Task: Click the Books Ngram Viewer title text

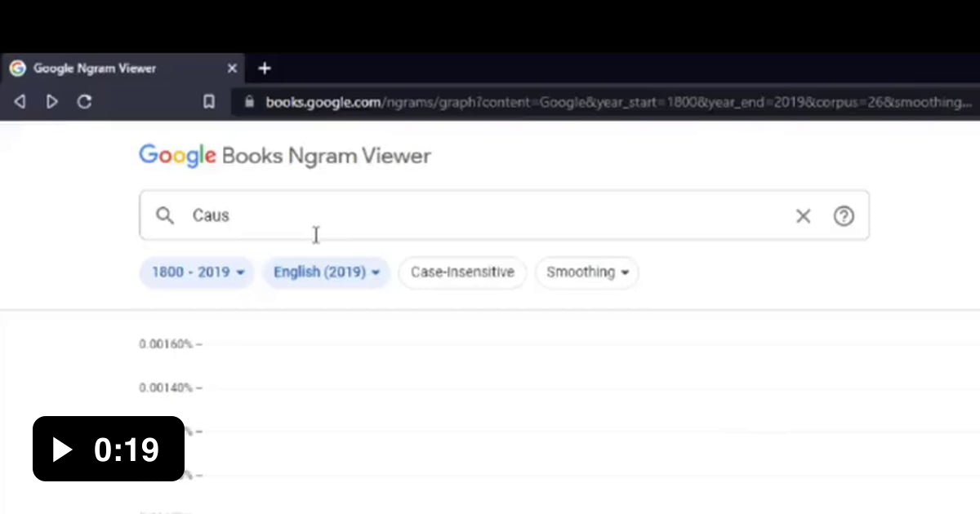Action: [x=326, y=156]
